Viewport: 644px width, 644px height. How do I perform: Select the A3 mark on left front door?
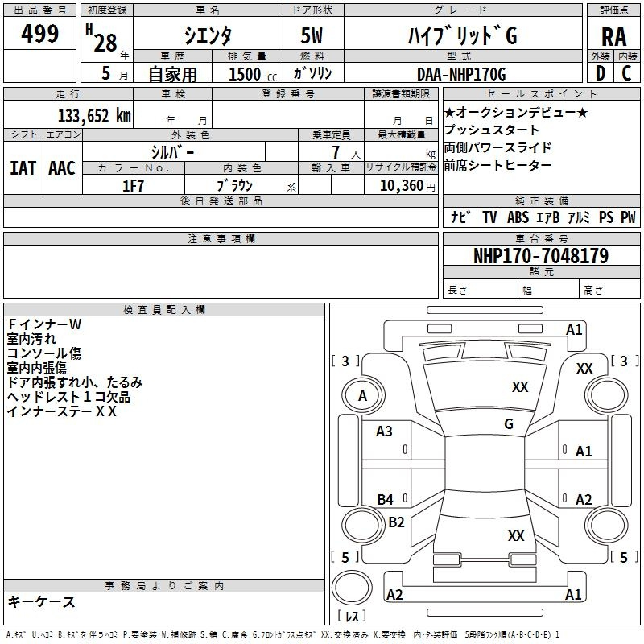(384, 431)
